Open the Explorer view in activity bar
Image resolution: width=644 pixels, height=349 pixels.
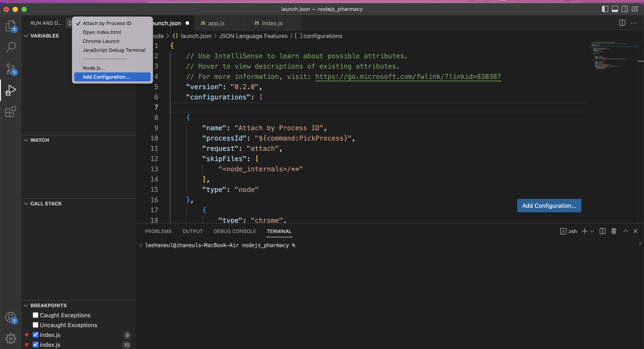click(x=11, y=25)
